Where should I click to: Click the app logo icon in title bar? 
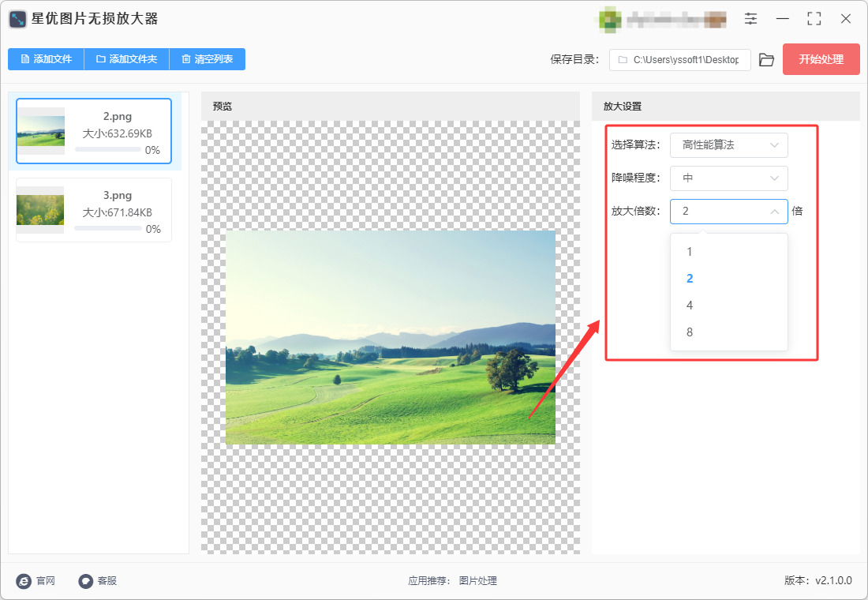click(17, 19)
